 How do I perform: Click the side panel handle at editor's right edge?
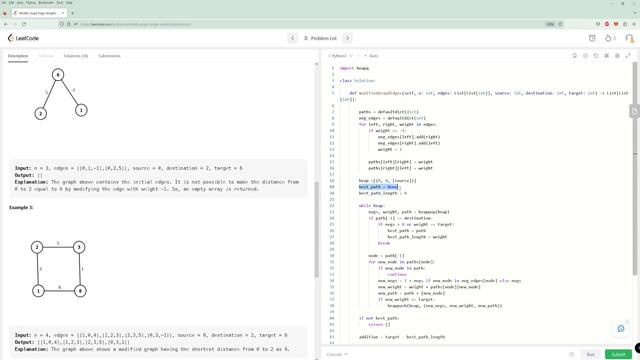coord(634,111)
